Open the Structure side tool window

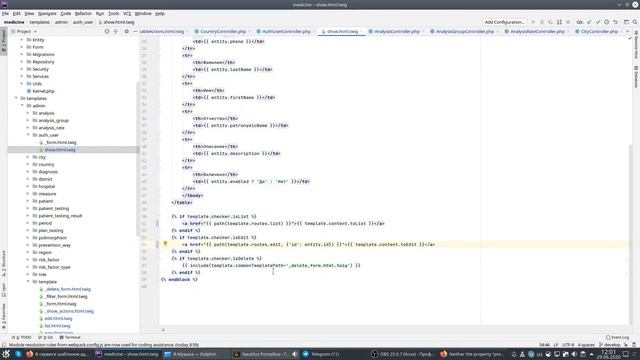click(4, 264)
